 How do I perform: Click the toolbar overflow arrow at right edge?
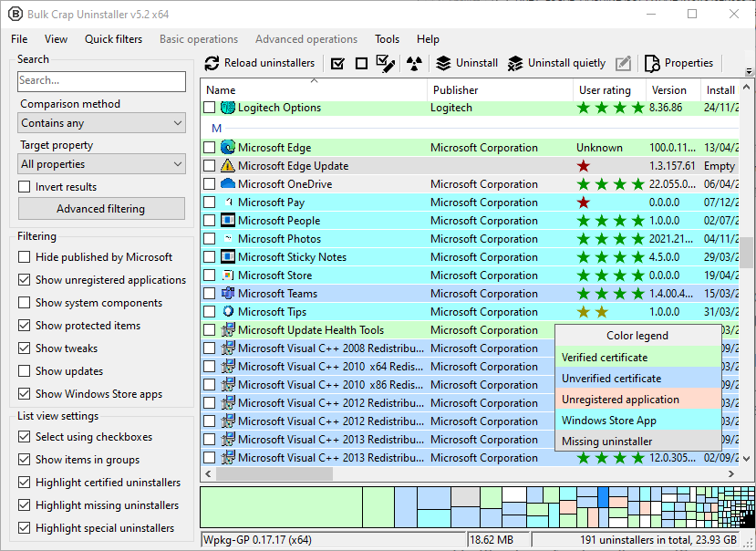(749, 71)
